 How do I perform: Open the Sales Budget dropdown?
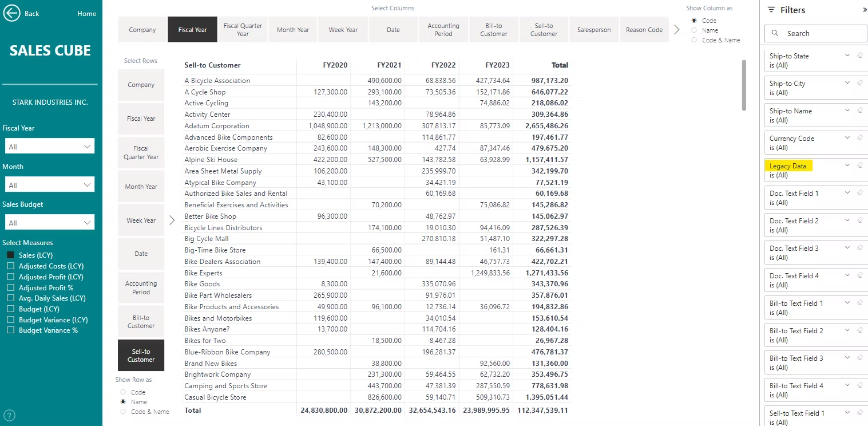[49, 223]
